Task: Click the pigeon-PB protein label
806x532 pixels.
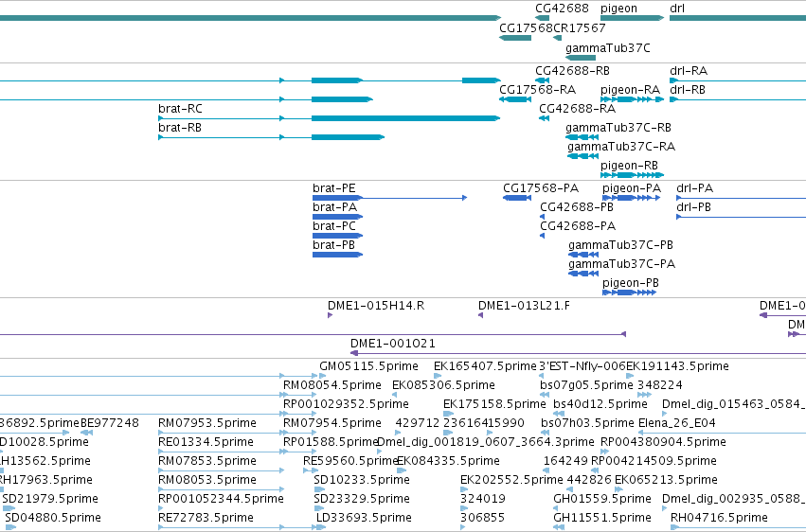Action: [x=631, y=283]
